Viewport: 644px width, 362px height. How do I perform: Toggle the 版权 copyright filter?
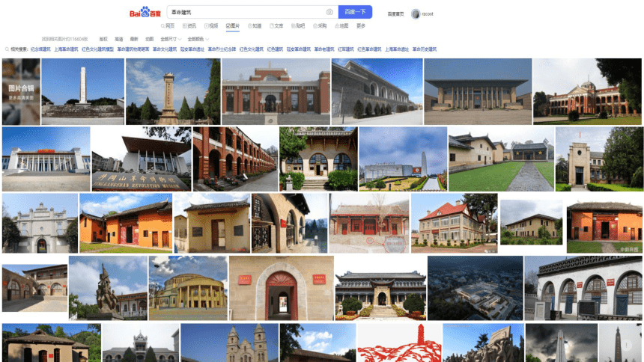pyautogui.click(x=103, y=40)
